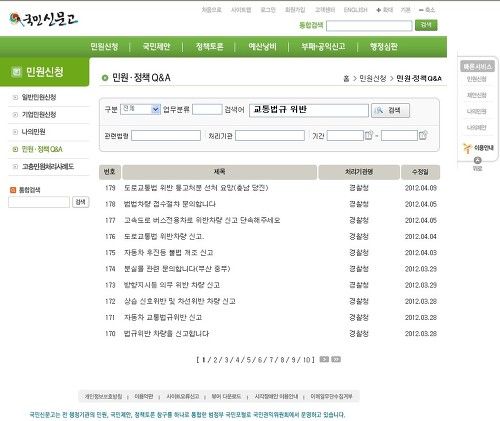Focus the 기간 end date field
The height and width of the screenshot is (421, 500).
[399, 136]
